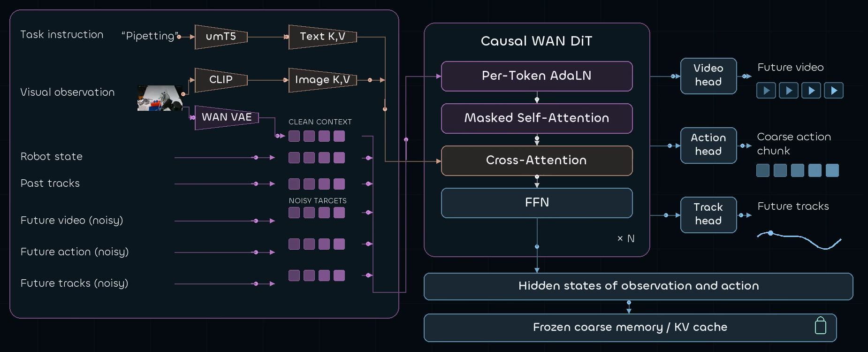Click the WAN VAE block
The height and width of the screenshot is (352, 868).
point(227,117)
